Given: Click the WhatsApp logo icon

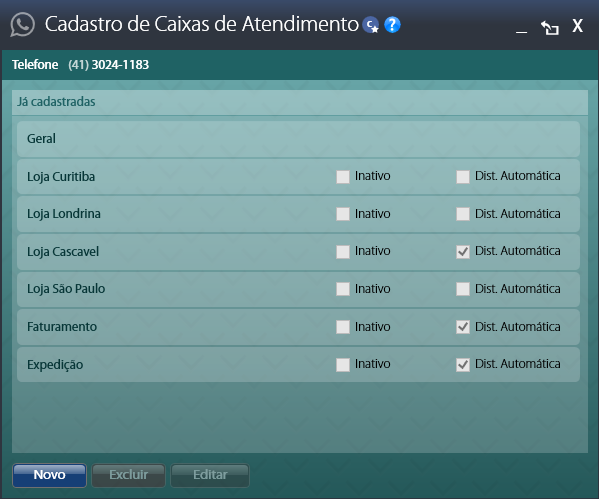Looking at the screenshot, I should pyautogui.click(x=22, y=25).
